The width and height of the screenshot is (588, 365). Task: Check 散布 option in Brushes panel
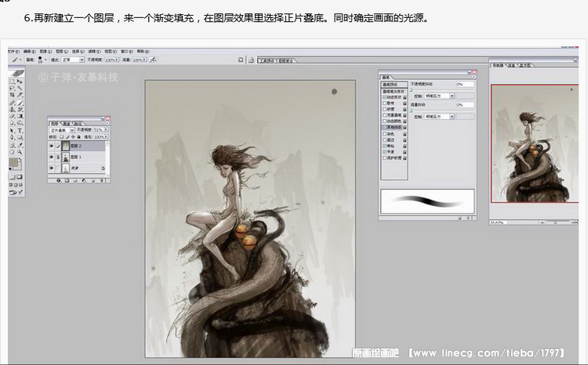[384, 103]
